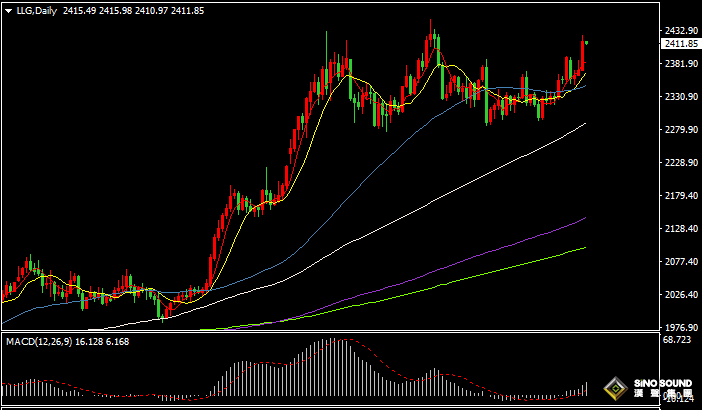Click the MACD scale value 68.723

678,341
